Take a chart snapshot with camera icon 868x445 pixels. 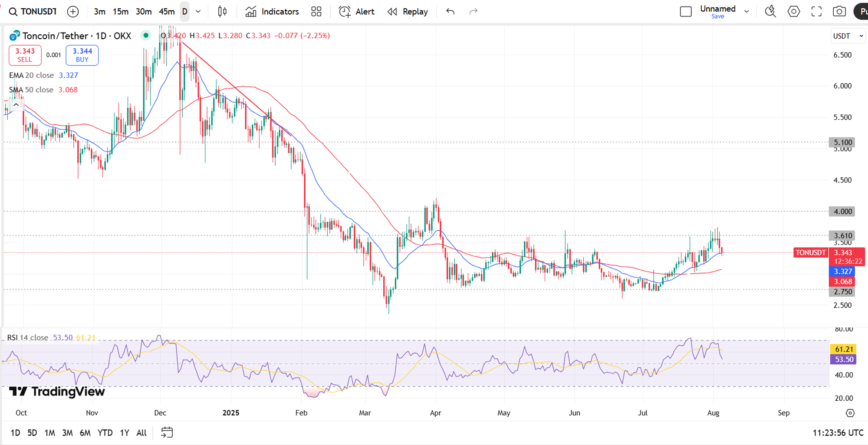(839, 12)
